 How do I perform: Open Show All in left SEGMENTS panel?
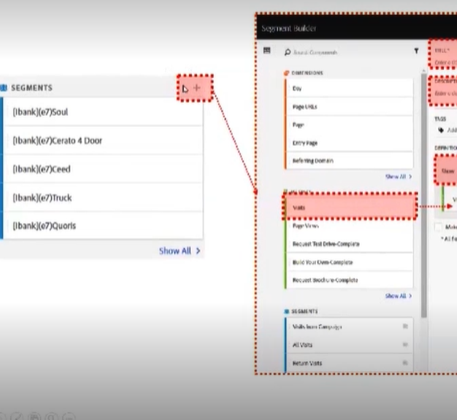pos(179,251)
